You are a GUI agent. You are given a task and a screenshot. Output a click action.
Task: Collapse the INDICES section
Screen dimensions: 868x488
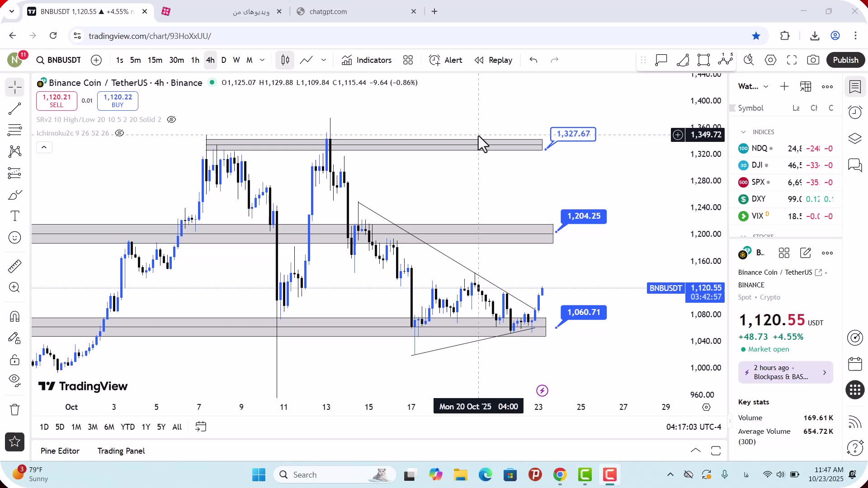(743, 132)
